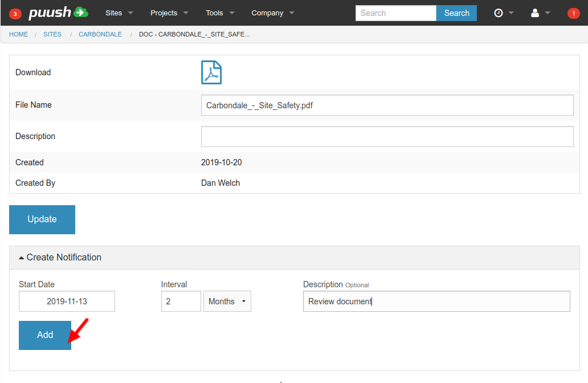Click the File Name input field
Screen dimensions: 588x383
pyautogui.click(x=387, y=105)
